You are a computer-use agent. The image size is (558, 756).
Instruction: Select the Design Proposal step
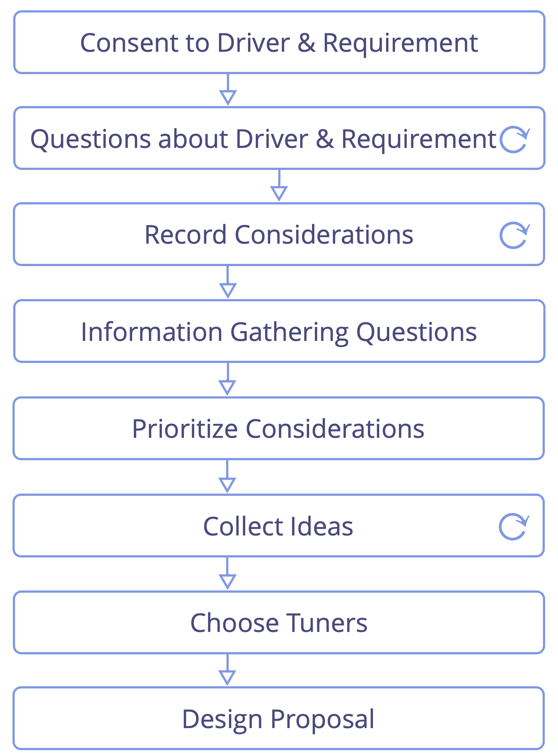coord(279,719)
